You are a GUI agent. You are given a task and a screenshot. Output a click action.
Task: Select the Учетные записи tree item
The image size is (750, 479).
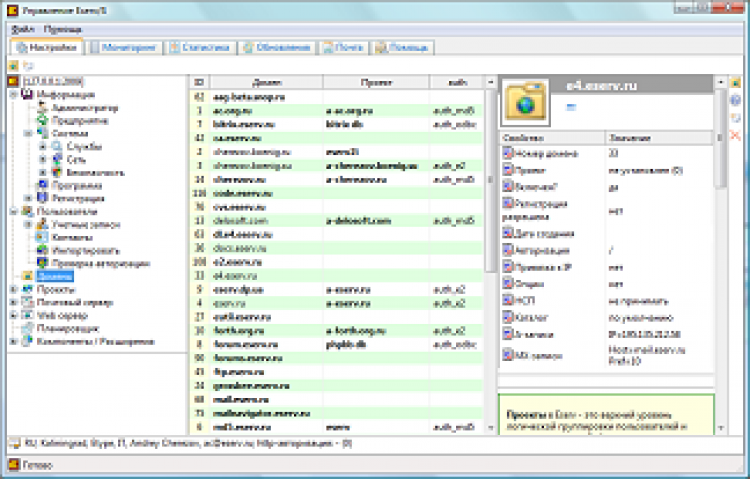point(86,224)
